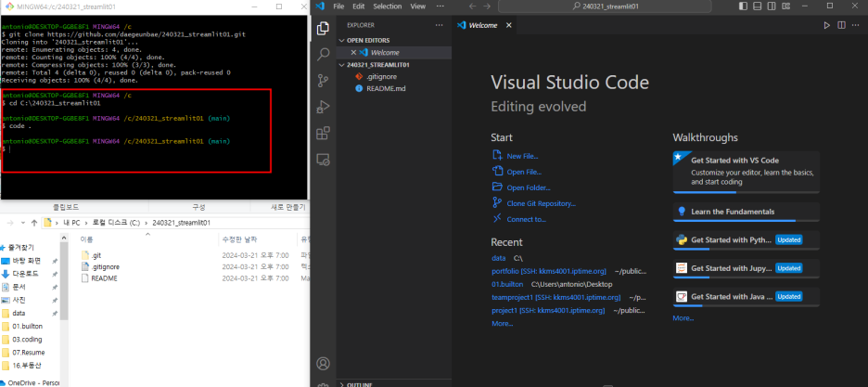The image size is (868, 387).
Task: Open Get Started with Python walkthrough
Action: pos(747,240)
